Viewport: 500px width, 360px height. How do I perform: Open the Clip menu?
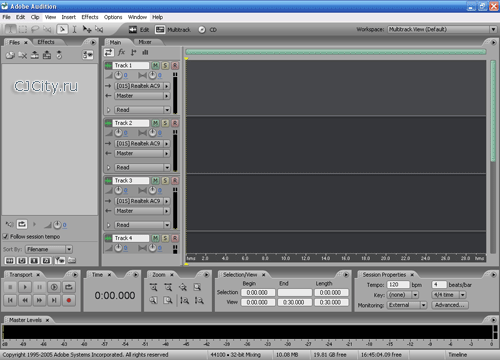(x=35, y=17)
